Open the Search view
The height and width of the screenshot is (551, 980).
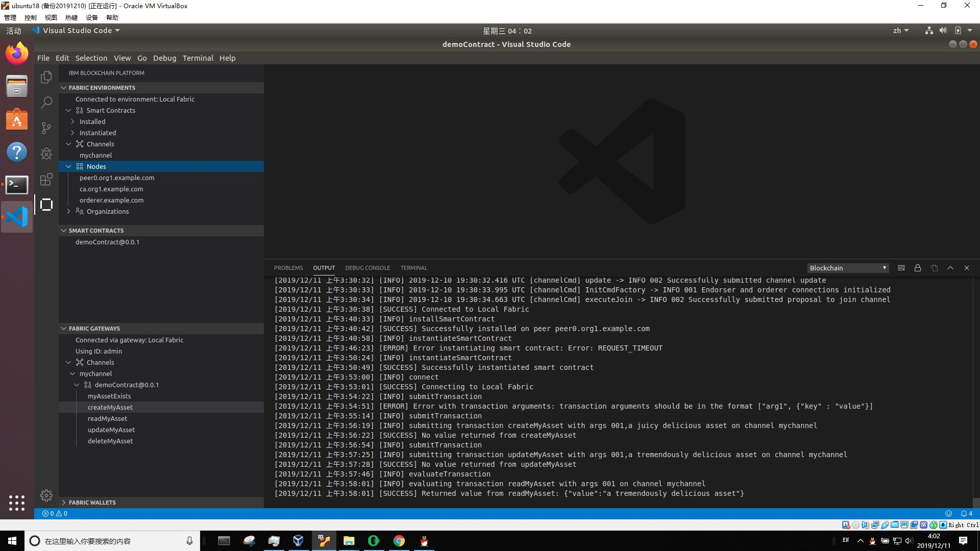(x=46, y=103)
